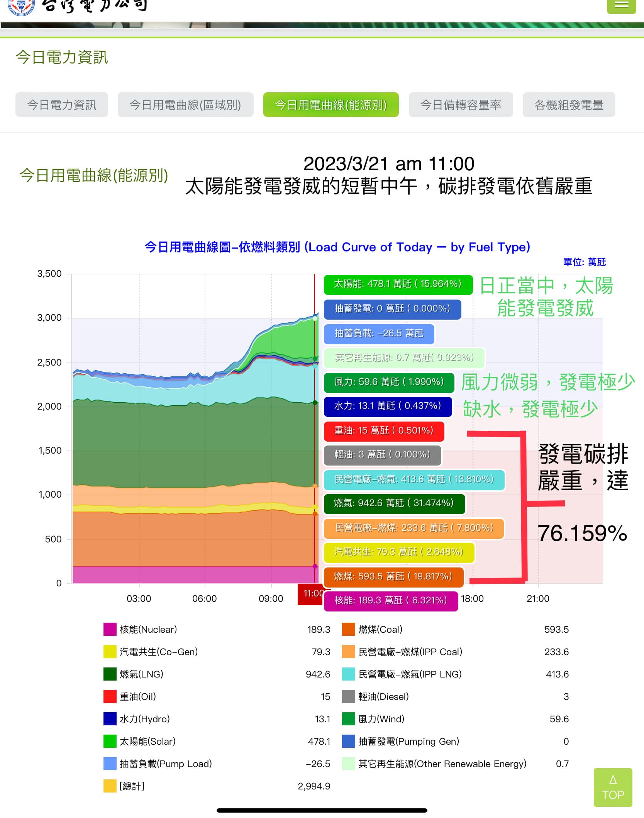The image size is (644, 818).
Task: Toggle 民營電廠-燃煤(IPP Coal) legend swatch
Action: click(x=349, y=652)
